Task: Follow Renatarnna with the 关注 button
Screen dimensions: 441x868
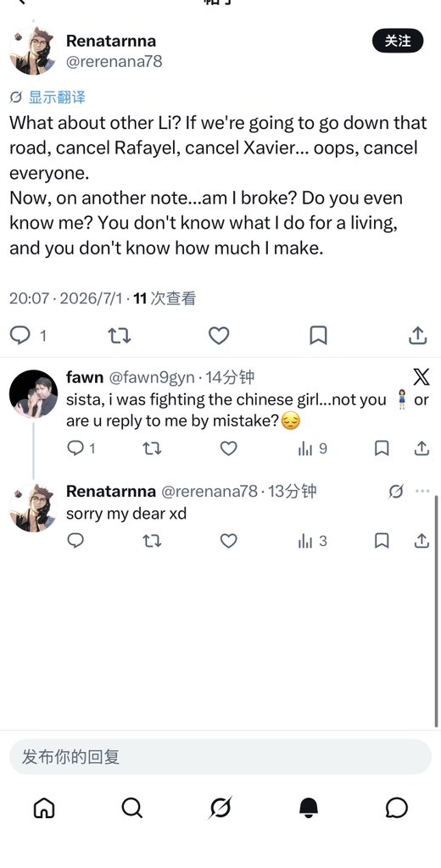Action: 398,41
